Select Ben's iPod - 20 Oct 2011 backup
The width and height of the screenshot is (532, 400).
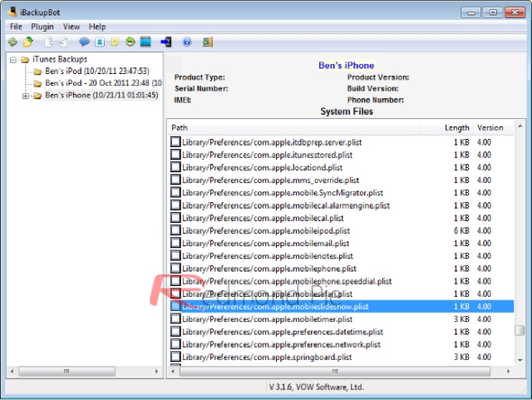click(103, 83)
